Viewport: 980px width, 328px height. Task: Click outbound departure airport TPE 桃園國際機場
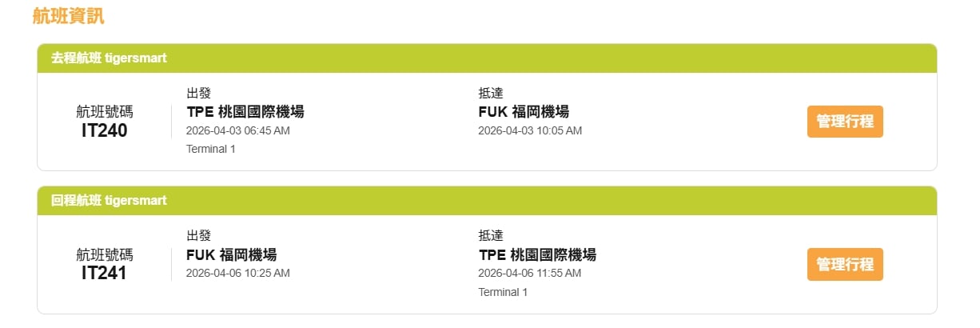tap(245, 112)
